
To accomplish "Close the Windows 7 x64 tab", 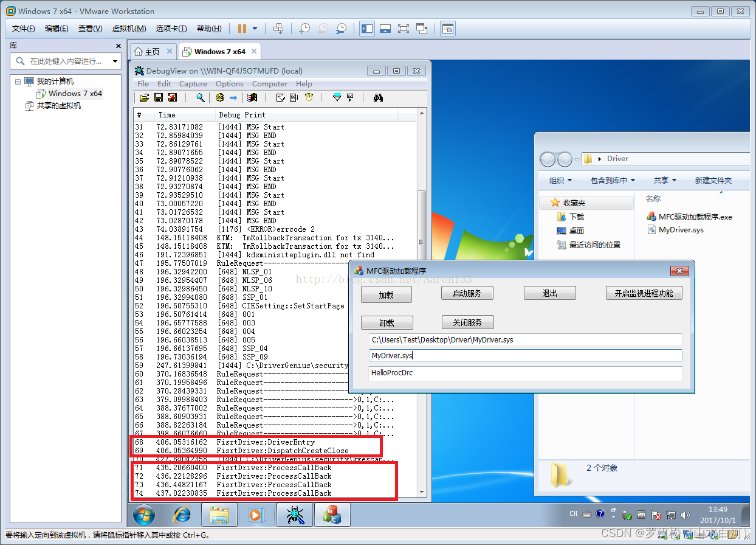I will tap(254, 52).
